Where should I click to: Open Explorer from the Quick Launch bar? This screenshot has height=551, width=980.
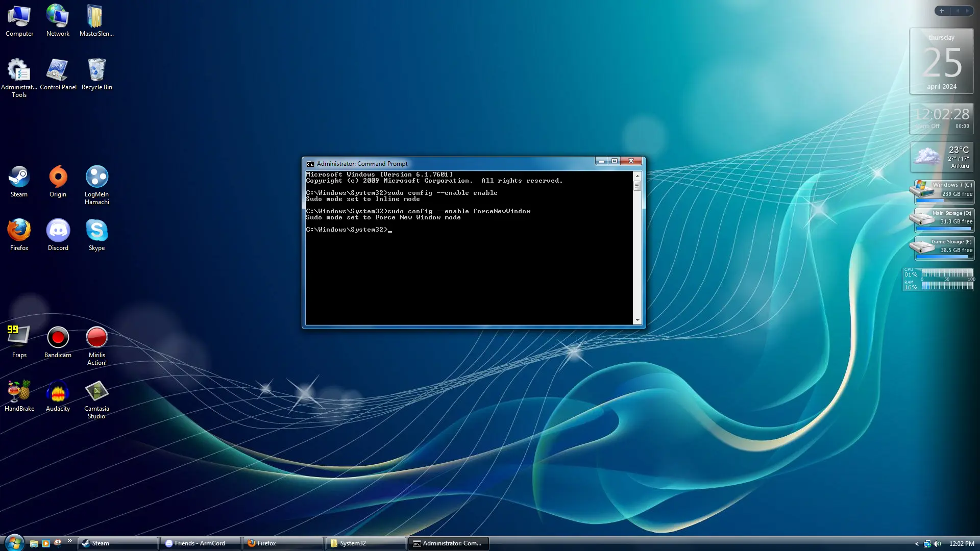(34, 543)
